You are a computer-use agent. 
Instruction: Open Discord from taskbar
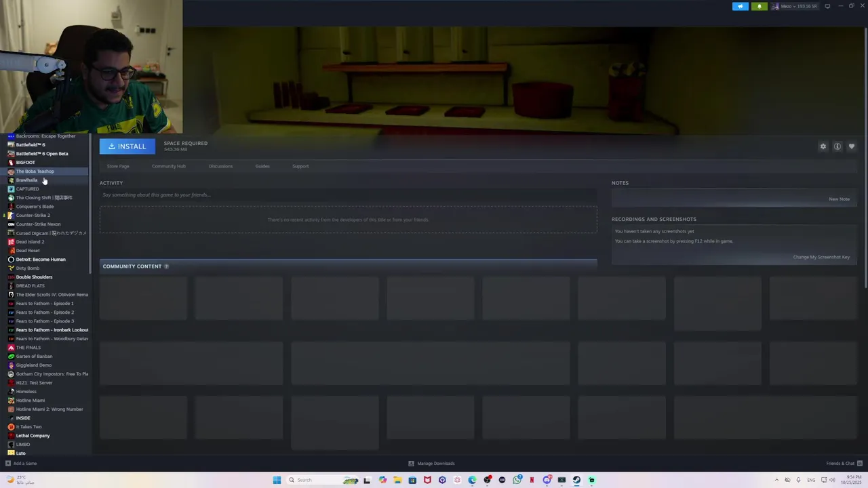tap(547, 480)
